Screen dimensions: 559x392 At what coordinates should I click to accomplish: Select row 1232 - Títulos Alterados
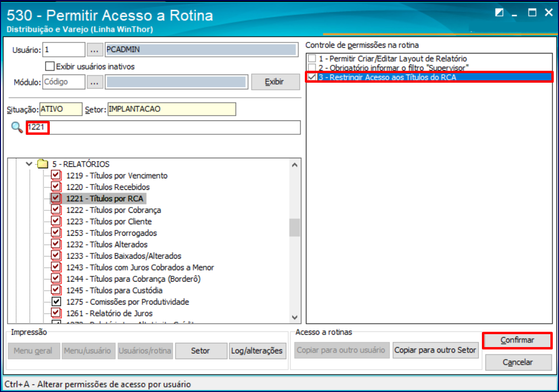click(107, 244)
